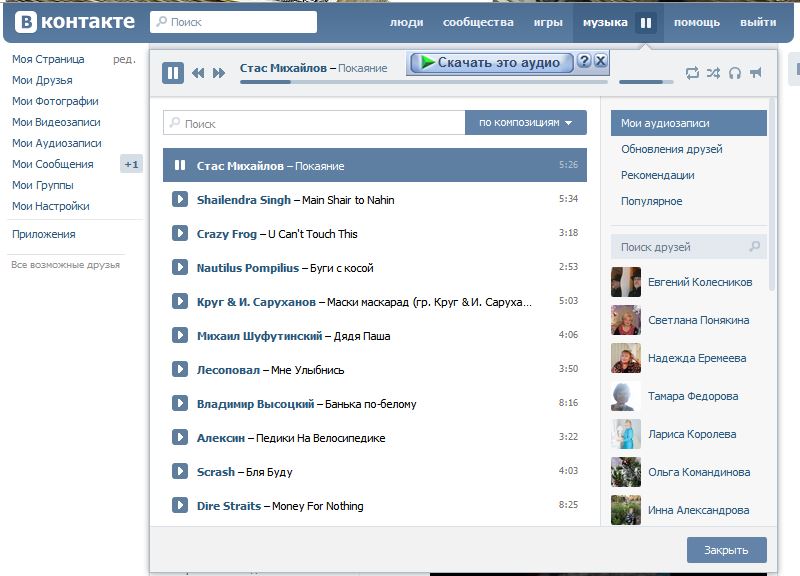This screenshot has height=576, width=800.
Task: Adjust the volume slider in the player
Action: coord(644,82)
